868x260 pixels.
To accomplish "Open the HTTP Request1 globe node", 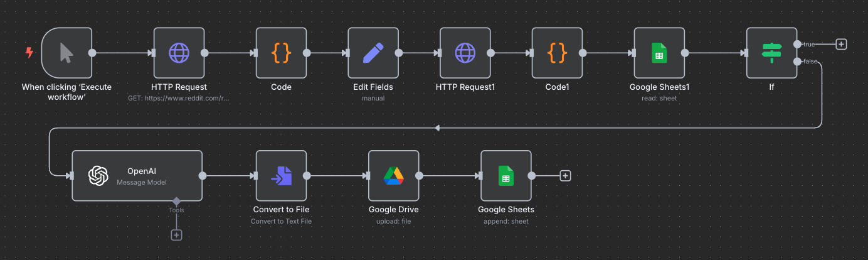I will [x=465, y=53].
